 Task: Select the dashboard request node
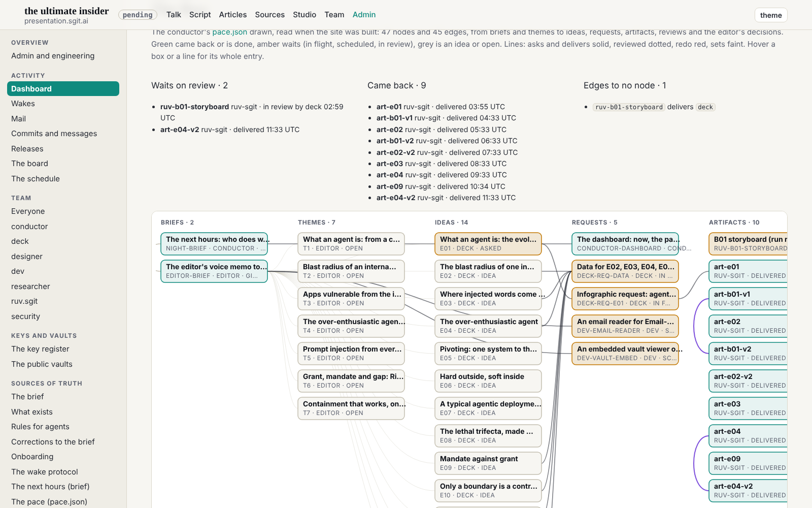(x=625, y=244)
